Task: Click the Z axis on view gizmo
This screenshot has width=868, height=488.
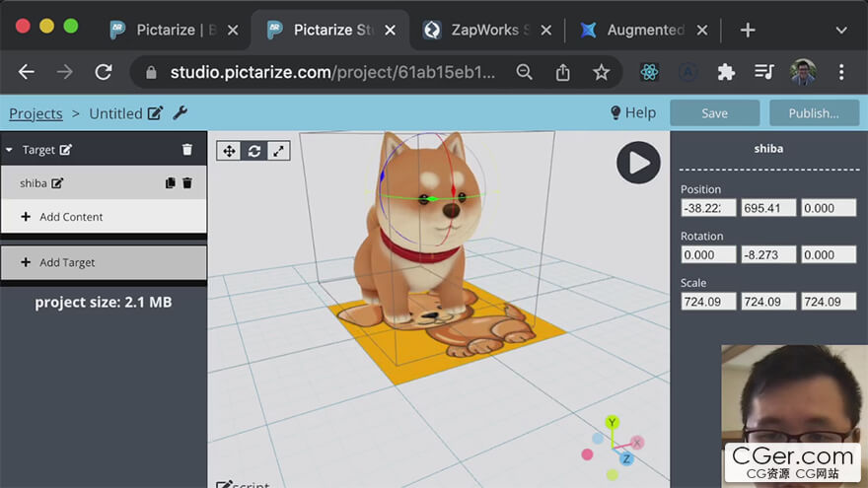Action: (x=626, y=458)
